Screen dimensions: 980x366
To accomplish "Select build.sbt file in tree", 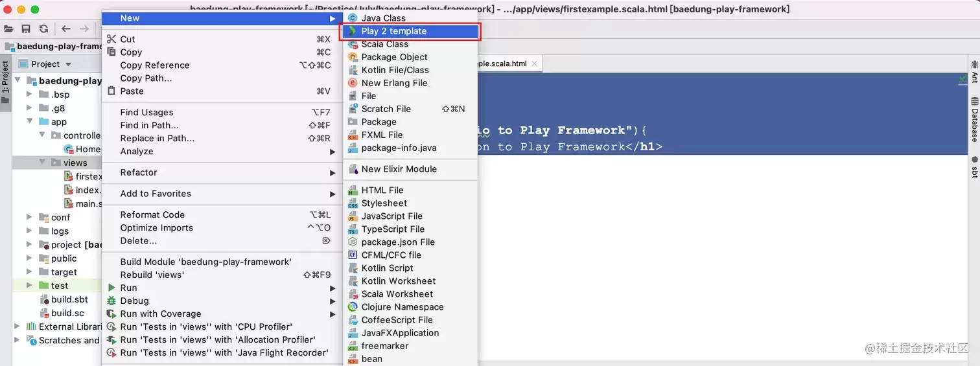I will pos(64,299).
